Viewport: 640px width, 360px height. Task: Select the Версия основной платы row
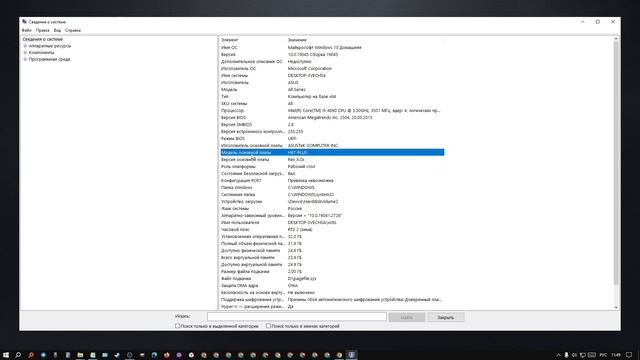point(332,160)
